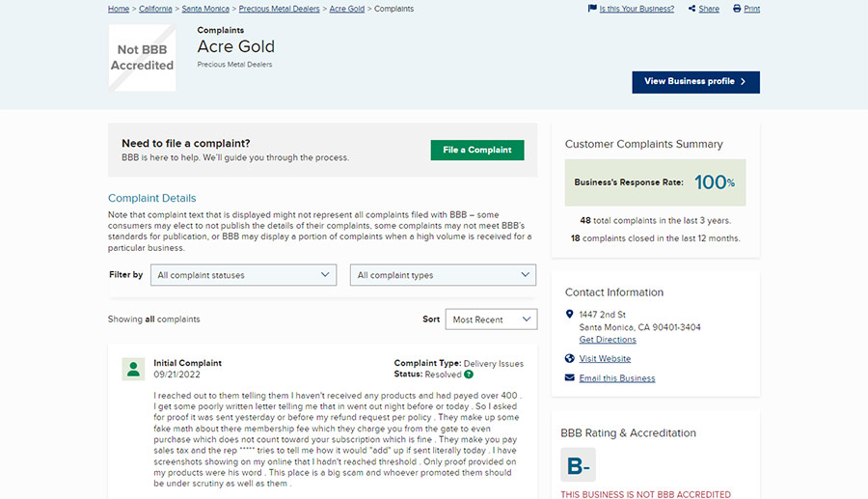Click View Business profile button
868x499 pixels.
695,82
